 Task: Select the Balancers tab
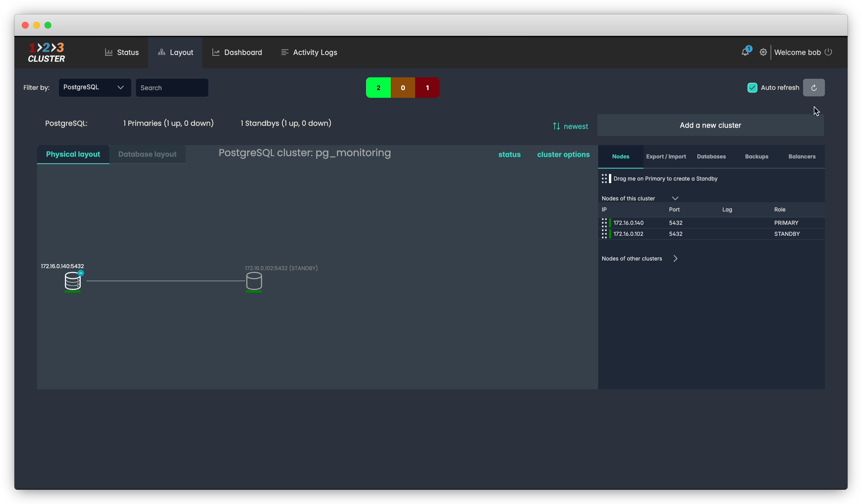pos(802,157)
